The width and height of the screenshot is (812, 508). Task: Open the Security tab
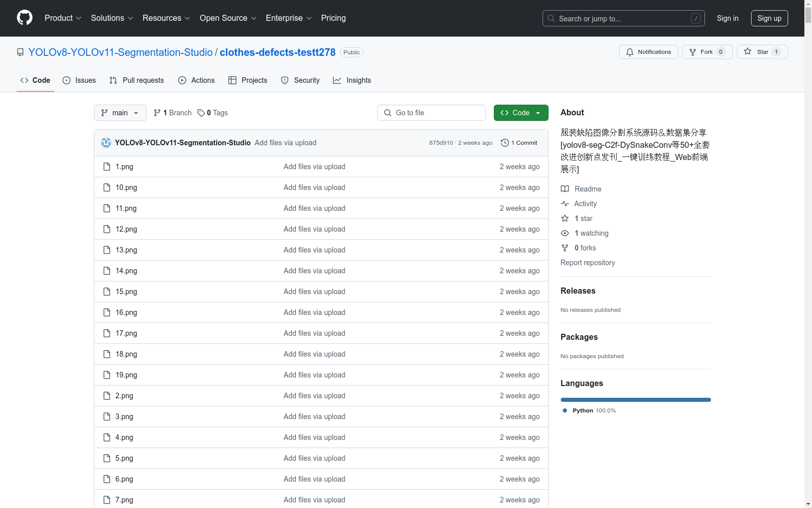pos(300,80)
